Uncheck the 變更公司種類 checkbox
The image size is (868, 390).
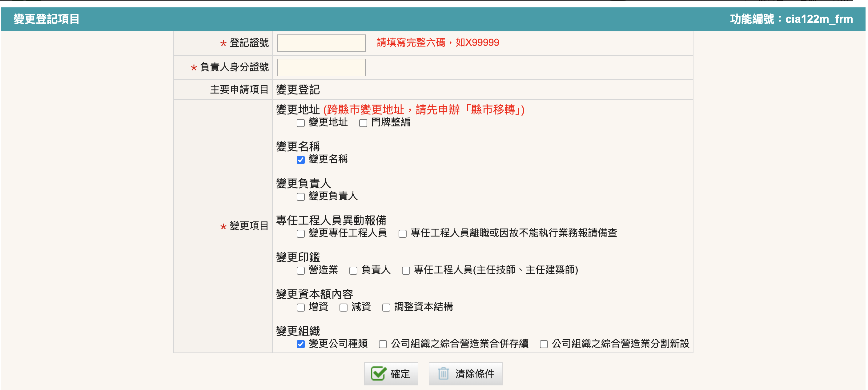point(300,344)
